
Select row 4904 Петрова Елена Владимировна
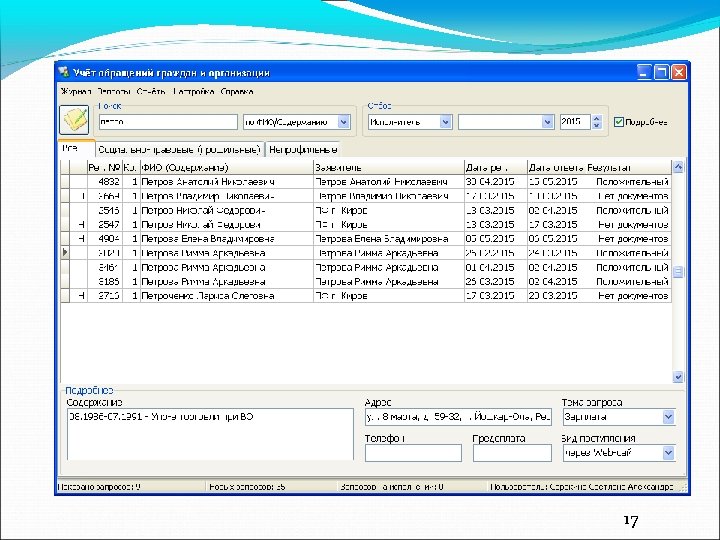click(x=366, y=239)
